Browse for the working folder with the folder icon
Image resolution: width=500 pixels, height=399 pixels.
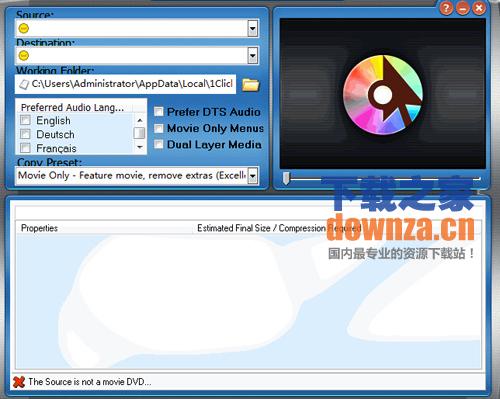pyautogui.click(x=251, y=85)
